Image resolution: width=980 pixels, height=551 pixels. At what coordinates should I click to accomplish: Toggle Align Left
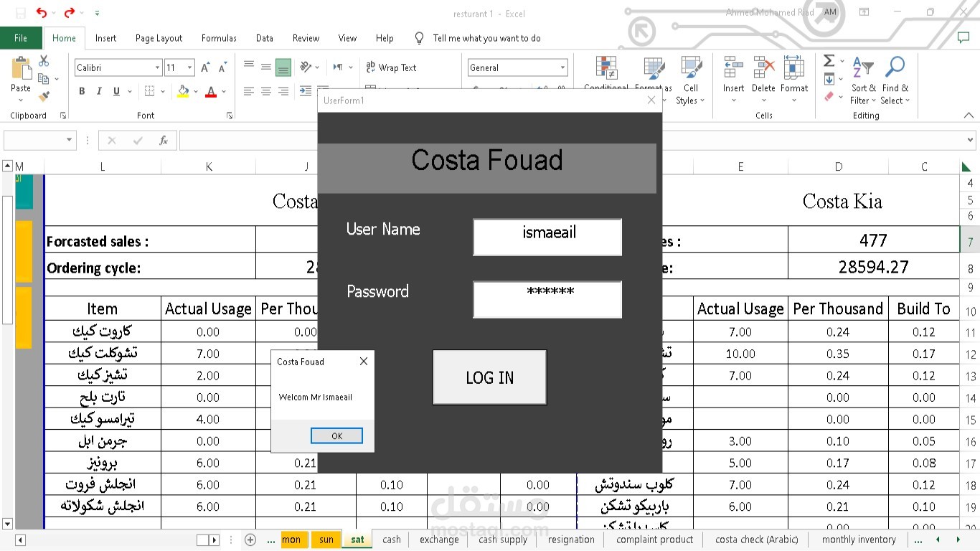pyautogui.click(x=249, y=91)
